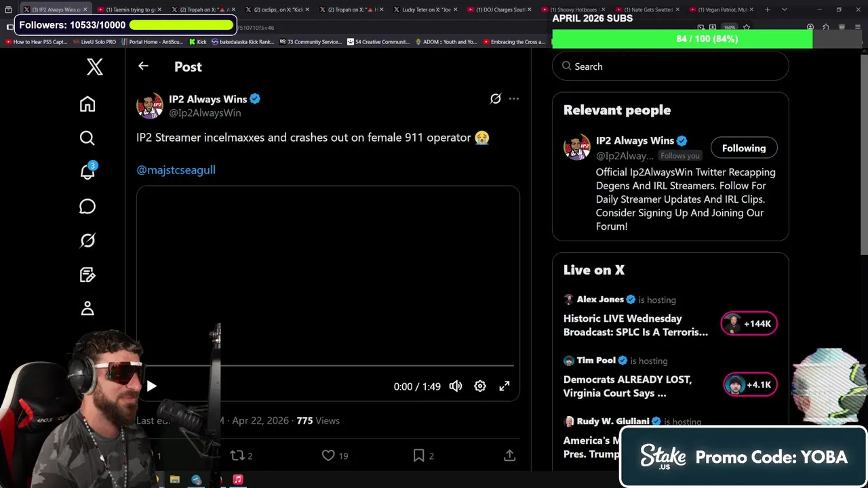
Task: Open bakedalaska Kick Rank bookmark
Action: [x=243, y=42]
